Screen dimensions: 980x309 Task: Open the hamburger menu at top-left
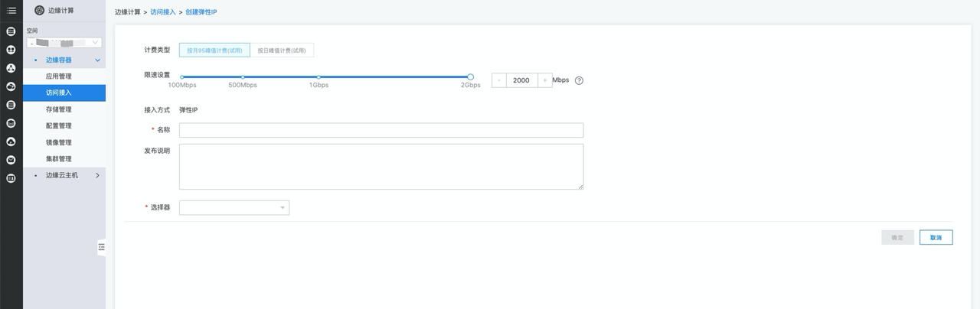(x=11, y=10)
